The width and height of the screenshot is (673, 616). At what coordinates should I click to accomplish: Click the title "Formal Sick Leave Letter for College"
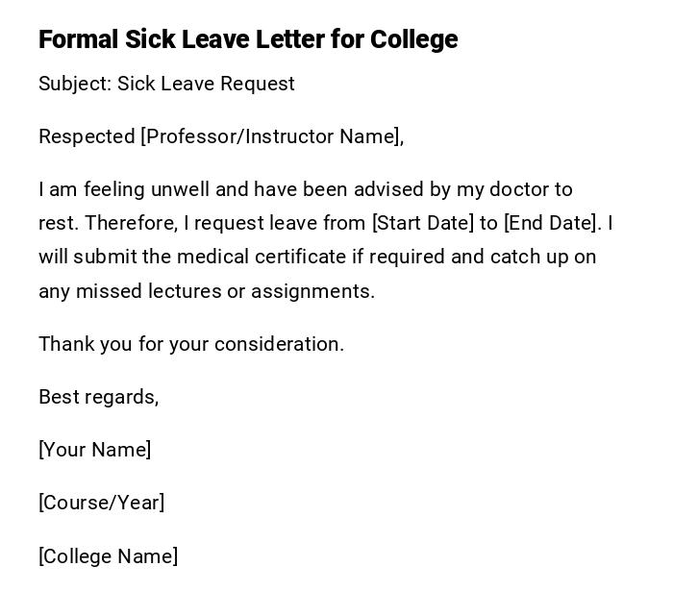248,39
